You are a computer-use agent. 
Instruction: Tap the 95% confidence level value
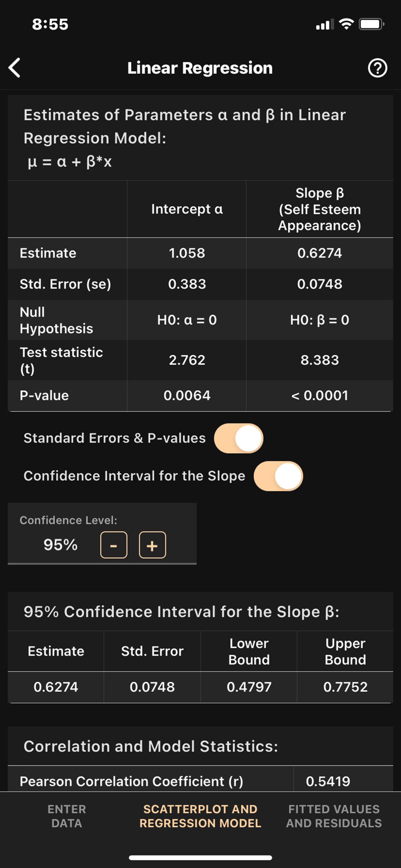(x=60, y=545)
